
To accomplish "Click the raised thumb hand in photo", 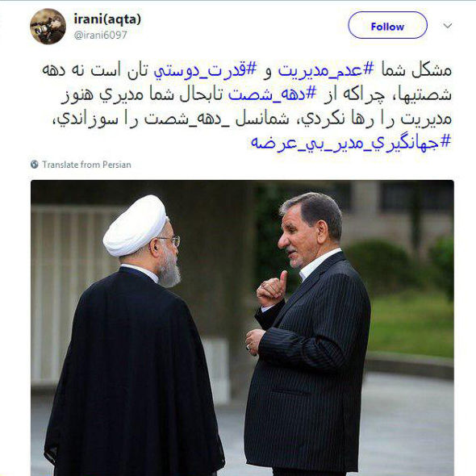I will 272,290.
